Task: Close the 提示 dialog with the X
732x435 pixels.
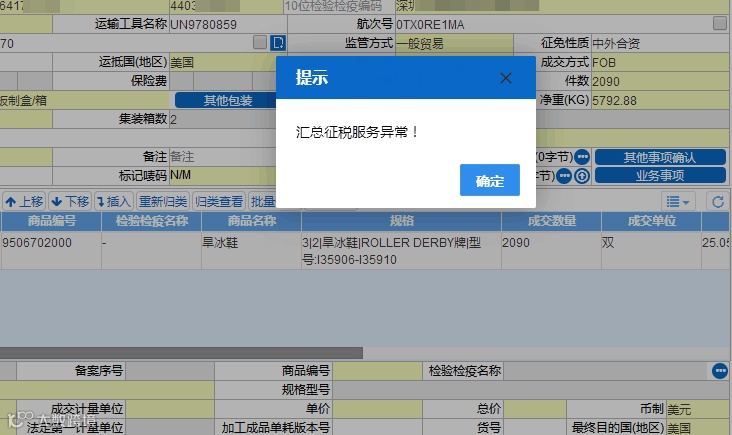Action: click(x=506, y=78)
